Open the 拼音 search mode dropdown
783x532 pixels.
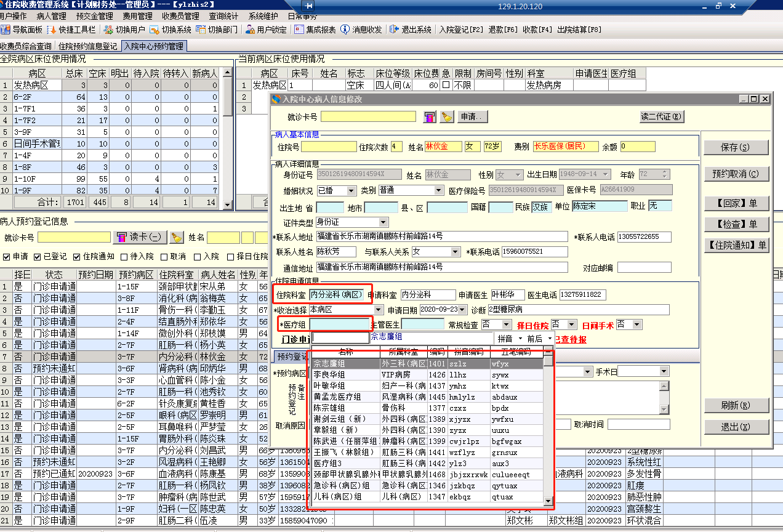[x=521, y=339]
